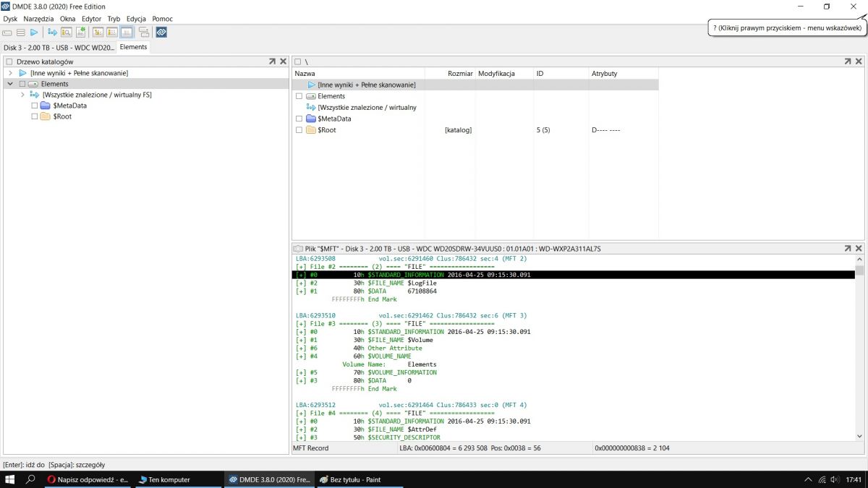Check the $MetaData checkbox in directory tree
This screenshot has height=488, width=868.
pos(34,106)
